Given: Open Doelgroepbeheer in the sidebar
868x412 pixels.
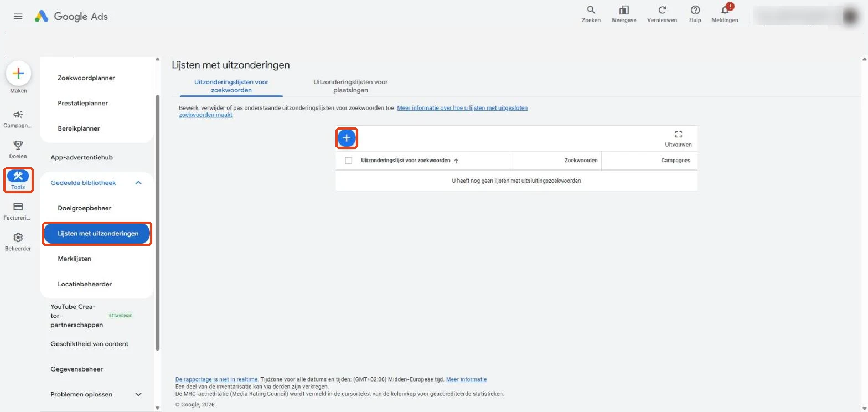Looking at the screenshot, I should tap(85, 208).
